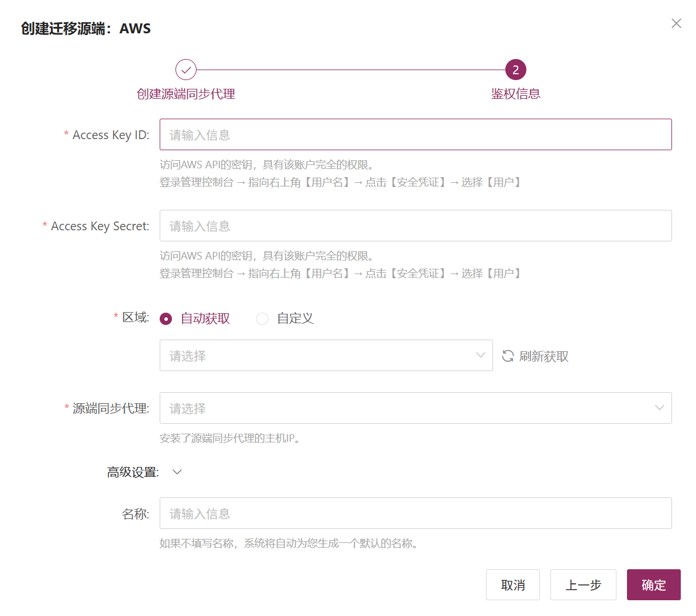696x616 pixels.
Task: Click the 上一步 previous step button
Action: point(583,584)
